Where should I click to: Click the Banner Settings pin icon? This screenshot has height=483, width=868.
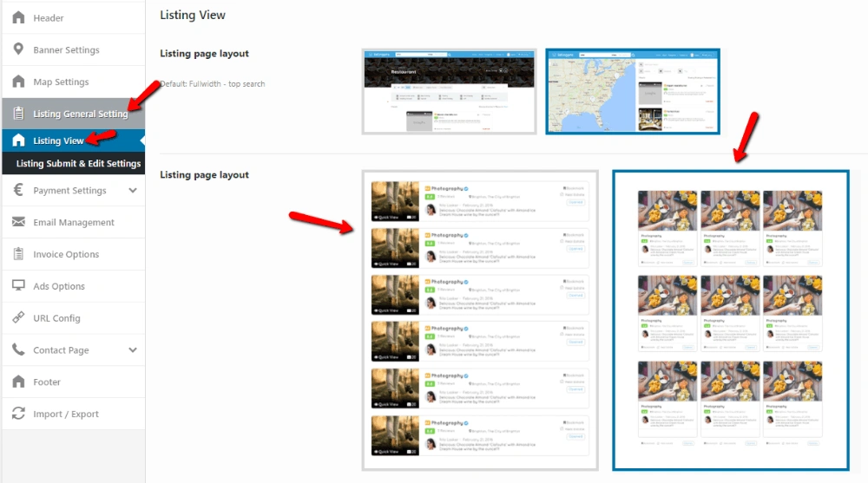click(x=18, y=50)
